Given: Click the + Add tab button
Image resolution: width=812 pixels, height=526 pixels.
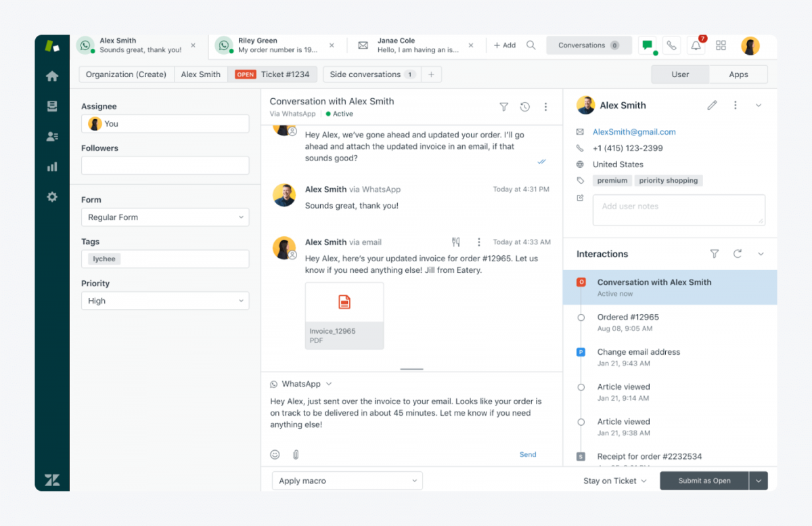Looking at the screenshot, I should (x=505, y=45).
